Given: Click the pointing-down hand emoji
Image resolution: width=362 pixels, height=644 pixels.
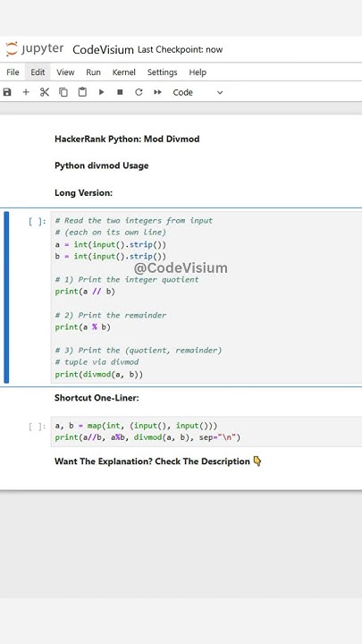Looking at the screenshot, I should 257,462.
